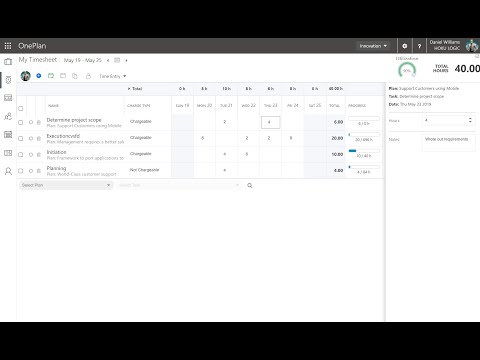
Task: Click the Not Chargeable cell for Planning
Action: (144, 170)
